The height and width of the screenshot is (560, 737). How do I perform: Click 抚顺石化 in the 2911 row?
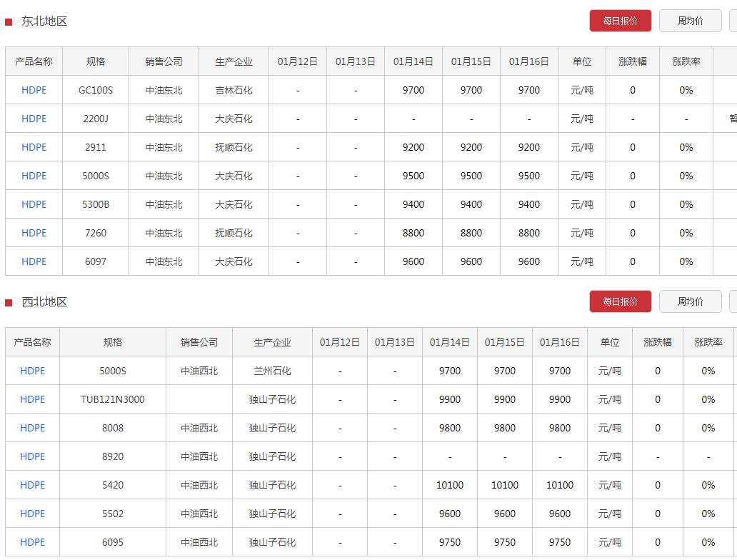tap(234, 148)
